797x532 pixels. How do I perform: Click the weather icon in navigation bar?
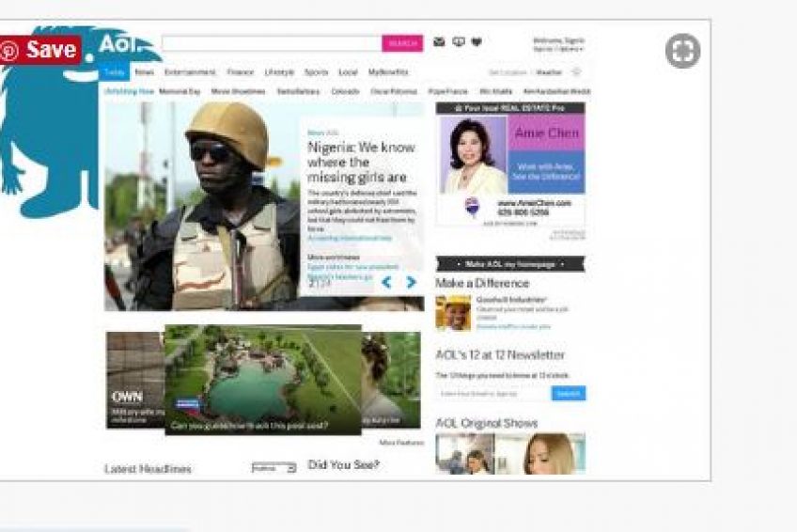coord(576,71)
